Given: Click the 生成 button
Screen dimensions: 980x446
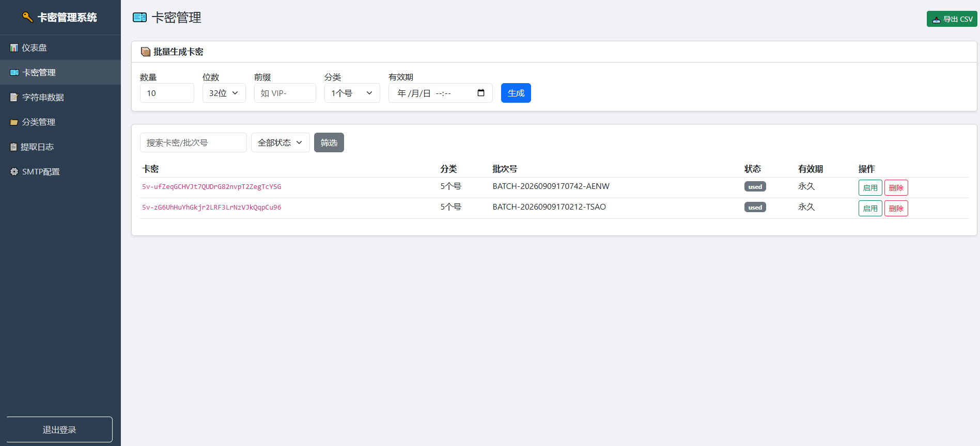Looking at the screenshot, I should pos(516,93).
